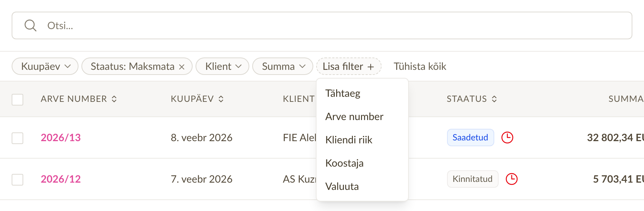Viewport: 644px width, 211px height.
Task: Expand the Kuupäev filter dropdown
Action: (45, 66)
